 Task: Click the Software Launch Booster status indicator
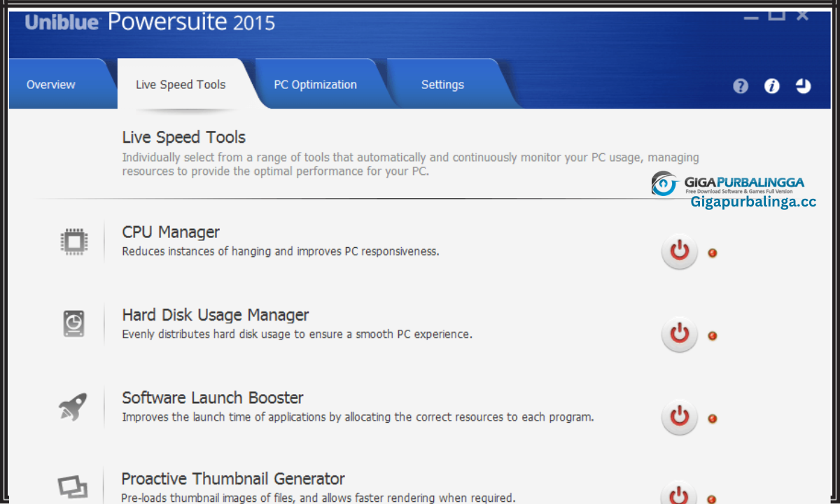pos(713,419)
